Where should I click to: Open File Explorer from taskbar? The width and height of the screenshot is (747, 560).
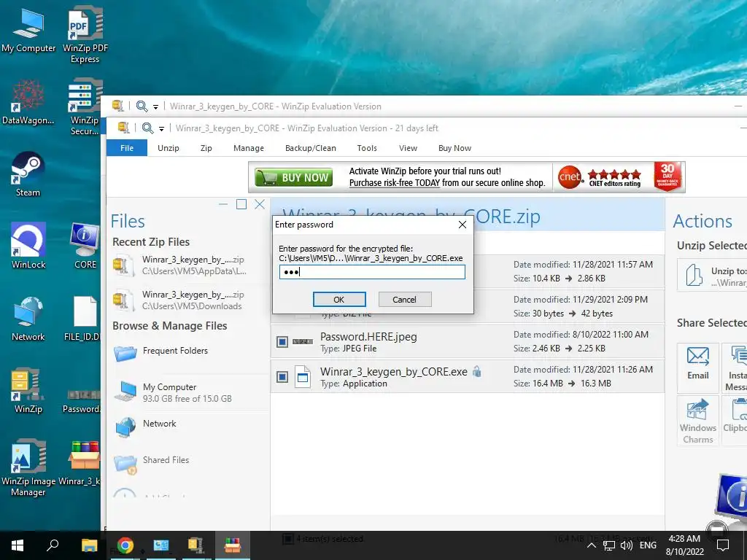tap(89, 545)
